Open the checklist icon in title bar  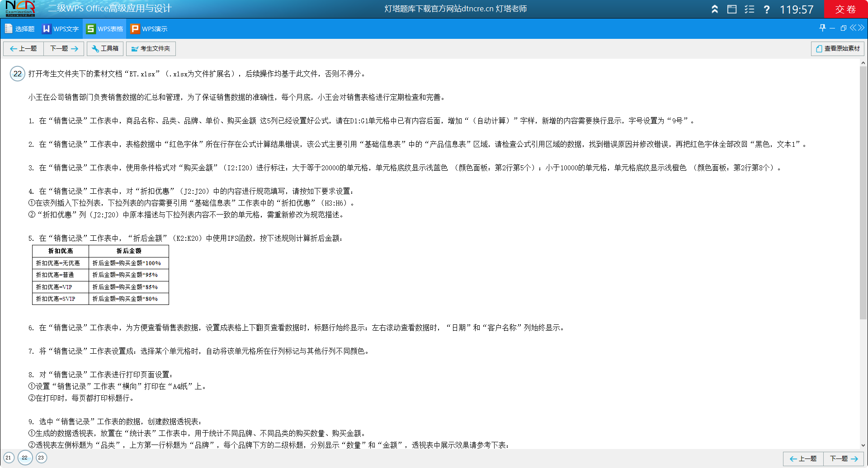750,9
